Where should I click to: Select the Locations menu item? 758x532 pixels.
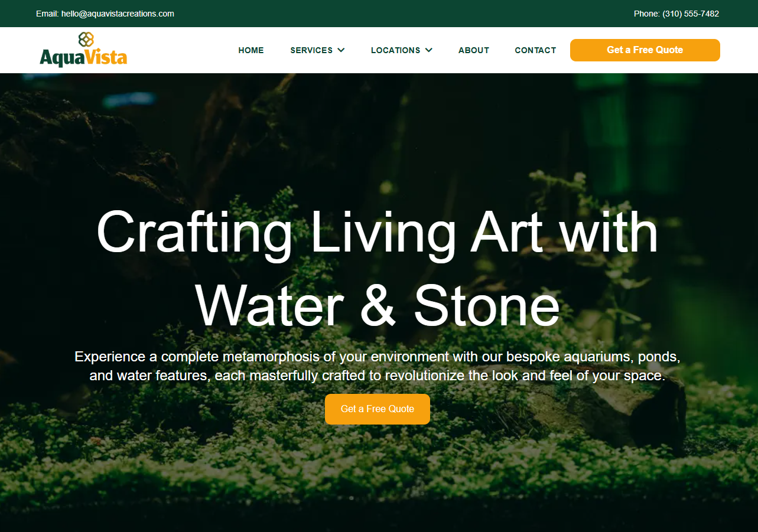[395, 50]
